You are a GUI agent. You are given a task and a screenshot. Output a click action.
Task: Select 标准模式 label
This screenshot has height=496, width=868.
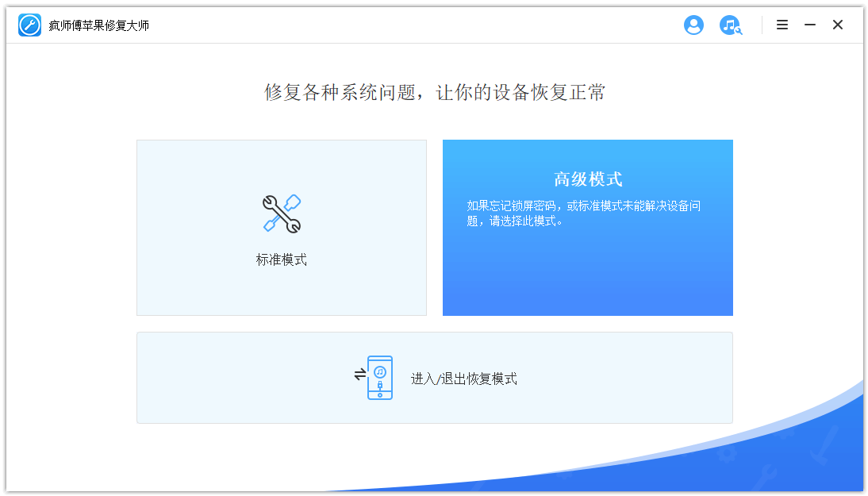[x=281, y=260]
